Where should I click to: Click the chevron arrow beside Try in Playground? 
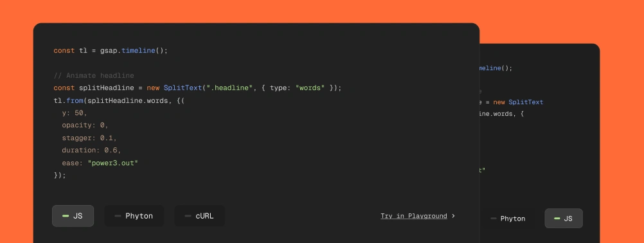453,216
